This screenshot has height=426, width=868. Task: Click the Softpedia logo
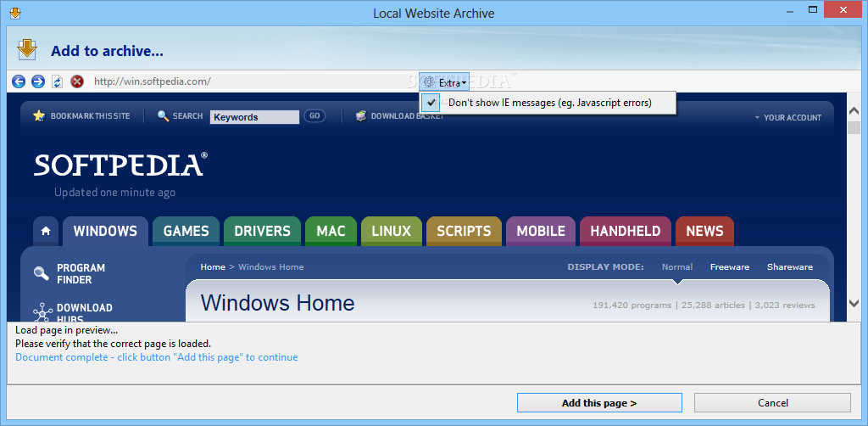[120, 165]
